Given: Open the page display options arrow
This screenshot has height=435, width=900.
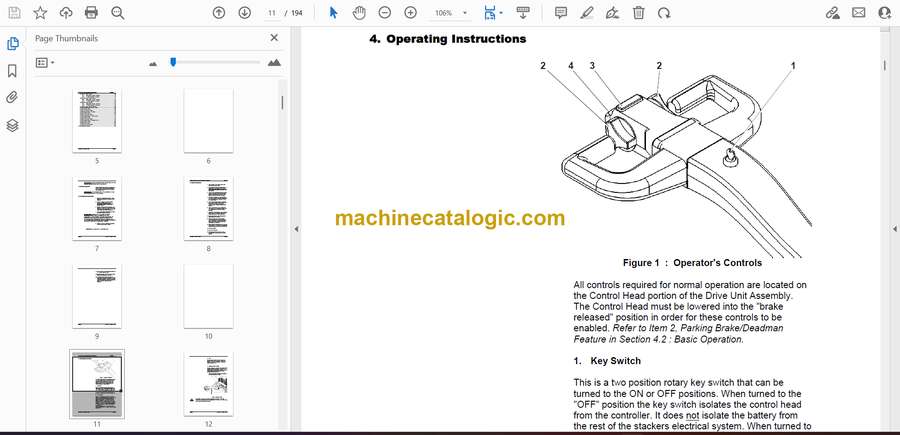Looking at the screenshot, I should [501, 13].
